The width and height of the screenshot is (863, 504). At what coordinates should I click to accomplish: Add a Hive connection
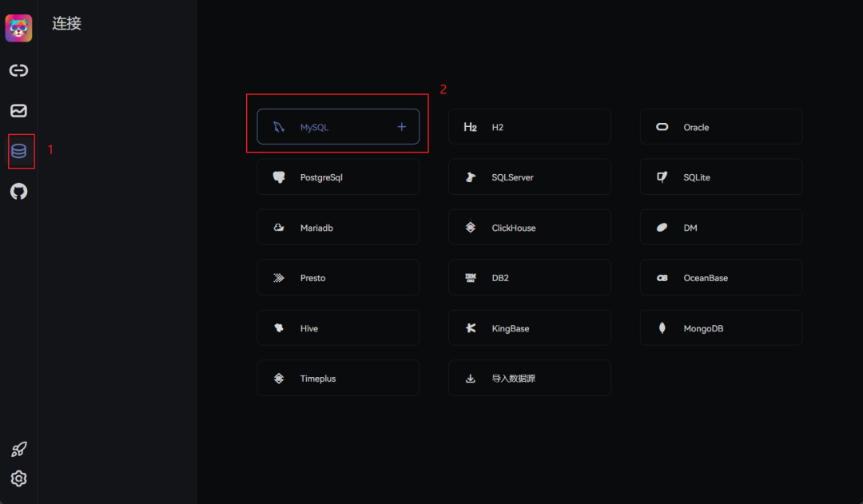tap(338, 328)
